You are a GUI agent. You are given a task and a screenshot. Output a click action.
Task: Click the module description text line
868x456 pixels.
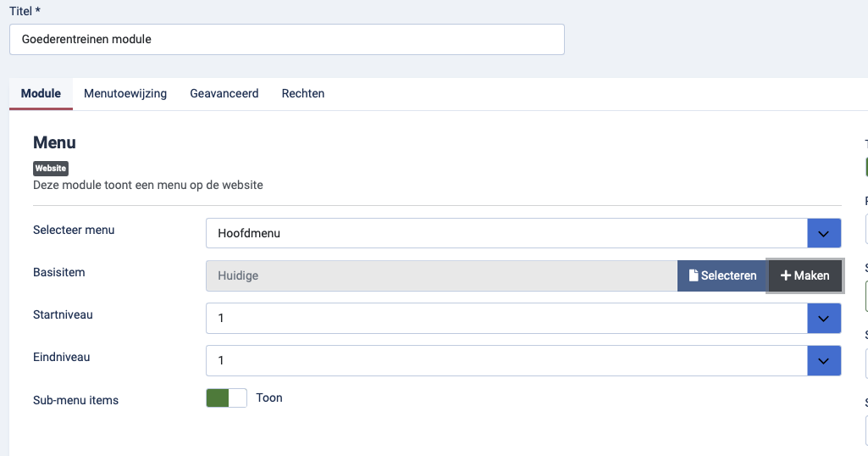click(x=148, y=185)
